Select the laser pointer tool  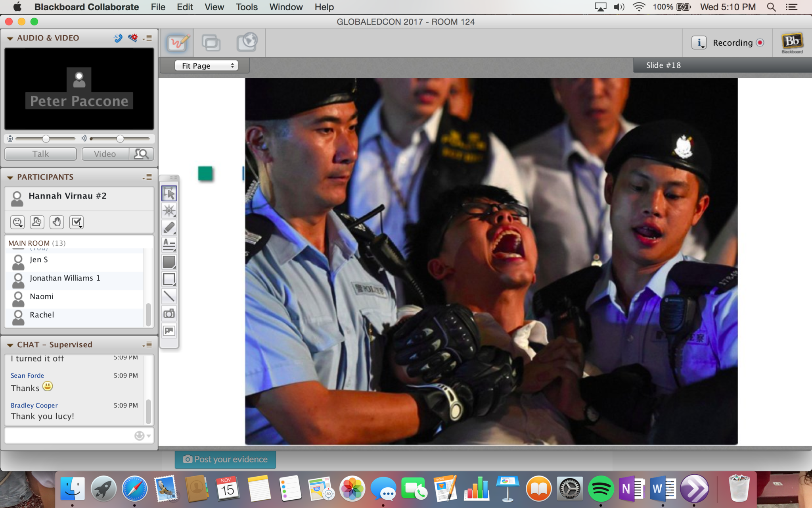point(169,211)
